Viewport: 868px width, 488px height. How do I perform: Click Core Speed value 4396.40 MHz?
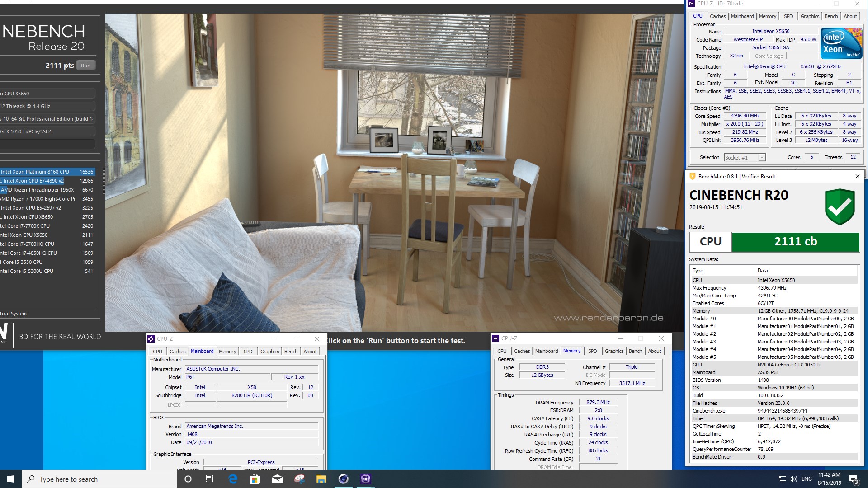point(745,116)
